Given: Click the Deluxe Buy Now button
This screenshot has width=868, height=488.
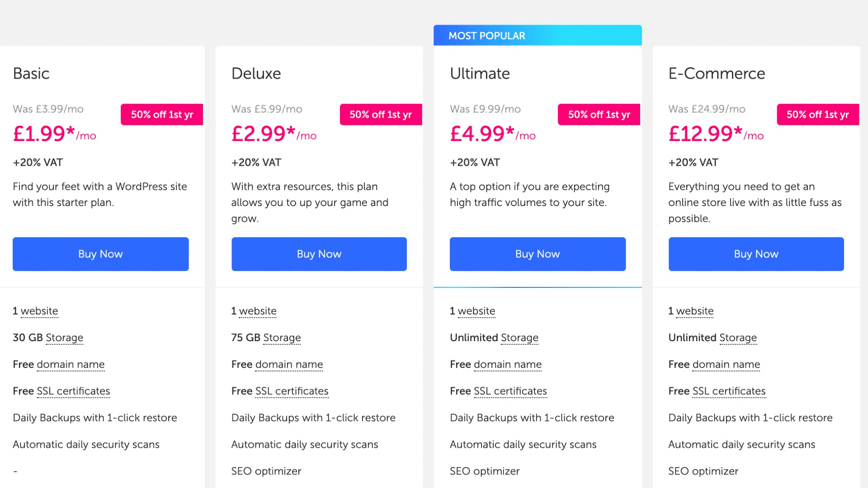Looking at the screenshot, I should pyautogui.click(x=319, y=254).
